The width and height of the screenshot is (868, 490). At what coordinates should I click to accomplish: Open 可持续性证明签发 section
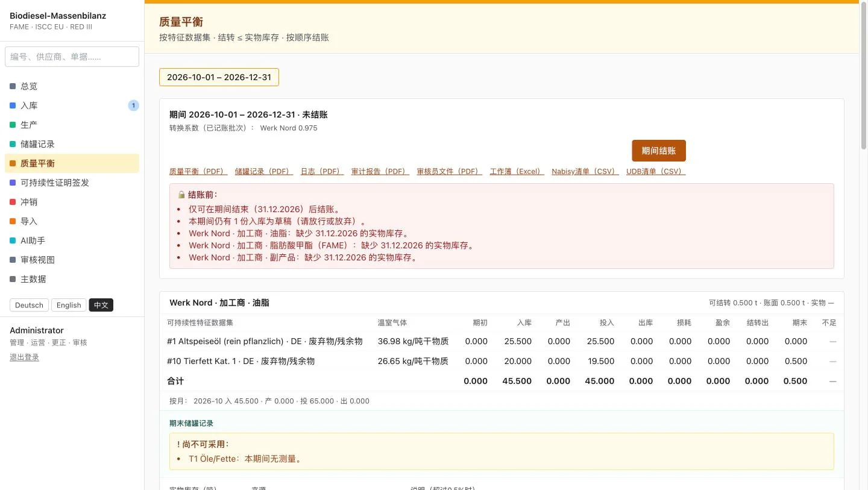[72, 183]
